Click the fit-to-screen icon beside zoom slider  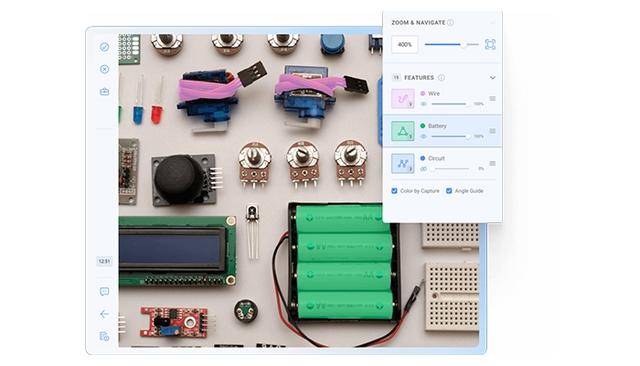(x=490, y=44)
